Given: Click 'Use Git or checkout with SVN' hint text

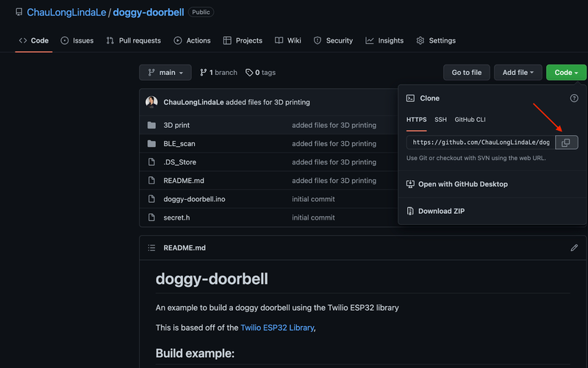Looking at the screenshot, I should [x=476, y=158].
